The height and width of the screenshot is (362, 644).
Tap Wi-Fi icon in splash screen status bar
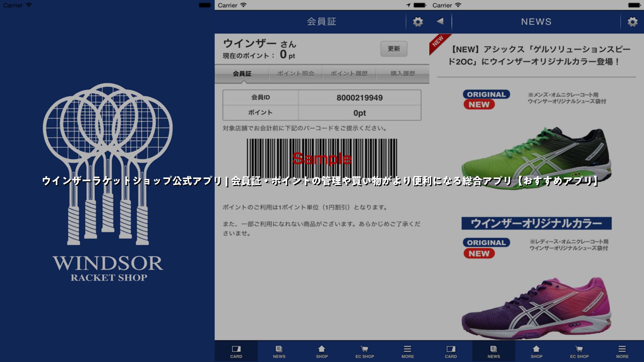tap(29, 5)
